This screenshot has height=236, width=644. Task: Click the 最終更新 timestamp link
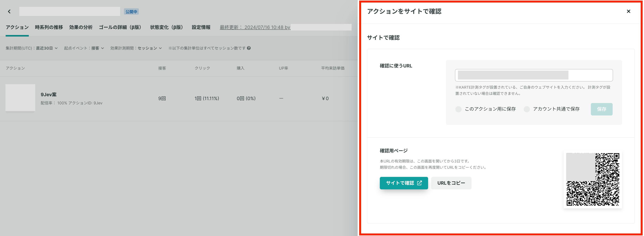pyautogui.click(x=255, y=27)
